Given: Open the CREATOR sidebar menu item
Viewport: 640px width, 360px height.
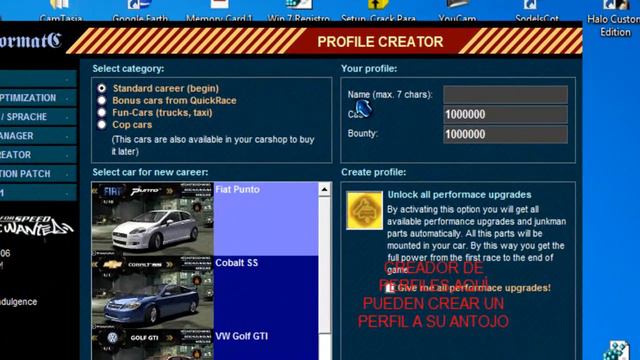Looking at the screenshot, I should 38,155.
